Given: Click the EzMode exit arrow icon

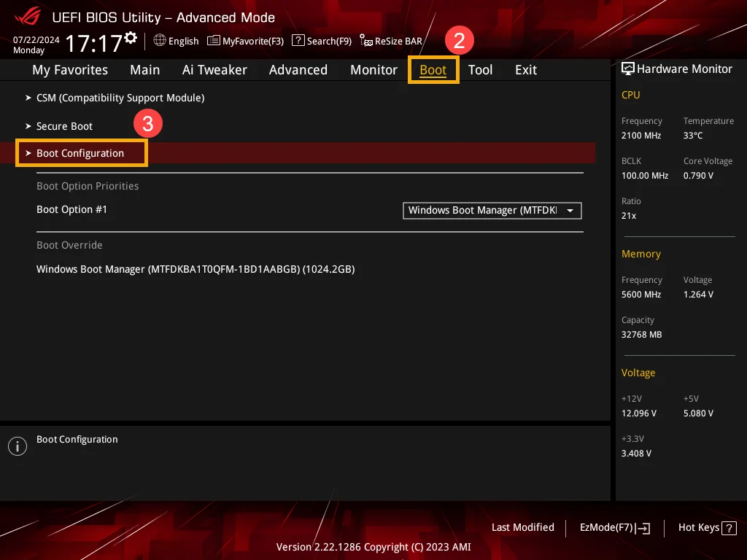Looking at the screenshot, I should (x=643, y=528).
